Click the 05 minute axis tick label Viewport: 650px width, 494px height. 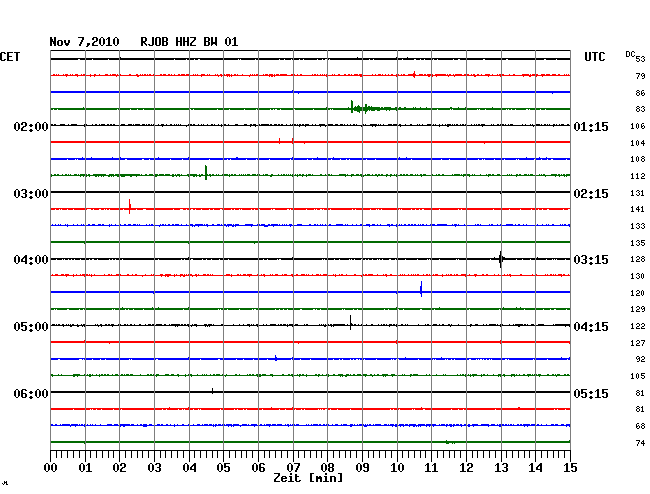point(223,468)
